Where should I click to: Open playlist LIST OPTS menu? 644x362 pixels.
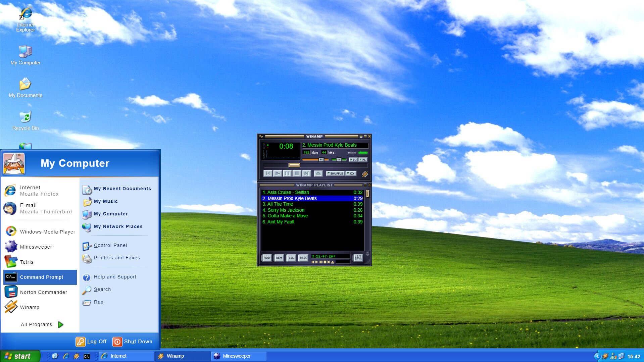[x=358, y=258]
